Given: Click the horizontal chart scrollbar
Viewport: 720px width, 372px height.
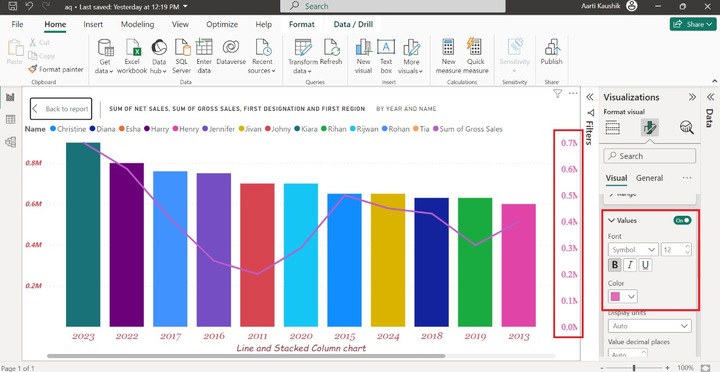Looking at the screenshot, I should click(x=246, y=356).
